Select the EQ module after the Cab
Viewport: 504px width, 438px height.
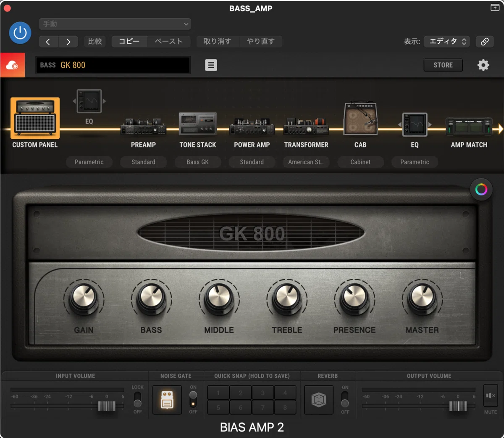pos(415,124)
